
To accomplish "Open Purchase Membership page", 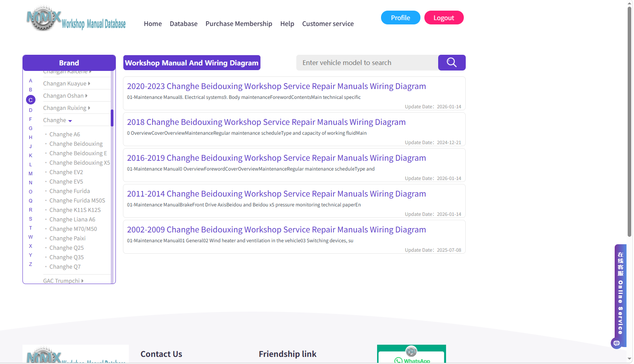I will click(x=239, y=24).
